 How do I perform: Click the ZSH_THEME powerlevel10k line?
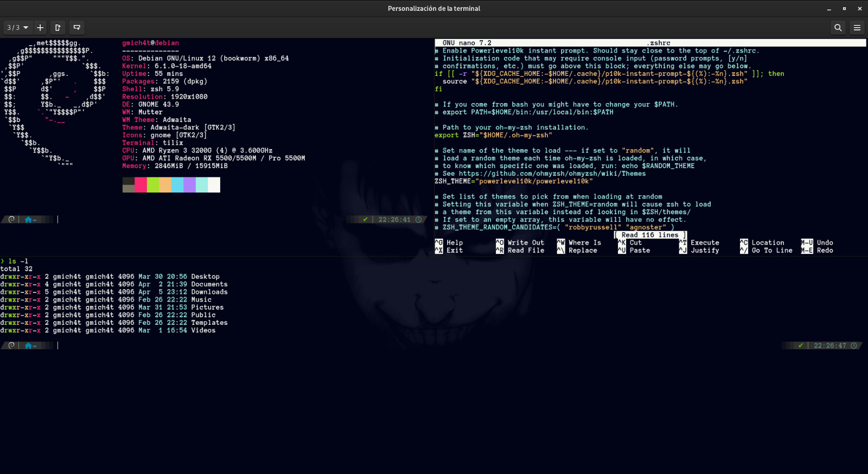(x=514, y=181)
